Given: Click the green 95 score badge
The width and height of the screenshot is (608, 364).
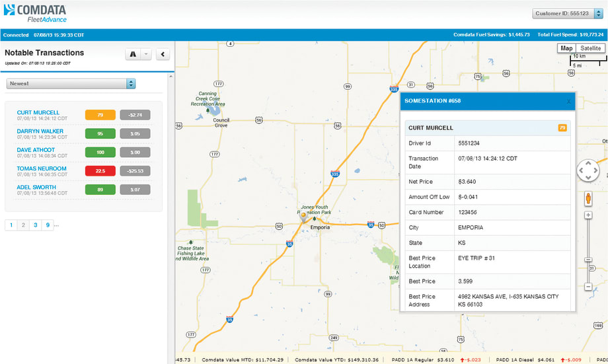Looking at the screenshot, I should tap(100, 133).
